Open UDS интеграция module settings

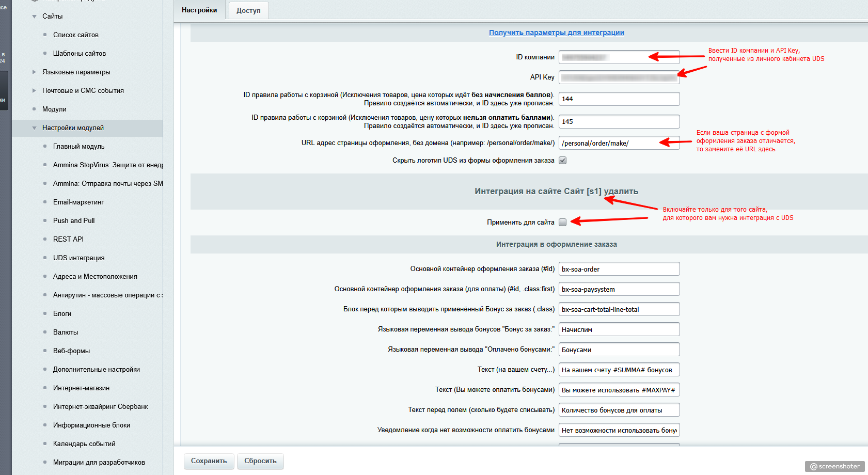click(78, 258)
